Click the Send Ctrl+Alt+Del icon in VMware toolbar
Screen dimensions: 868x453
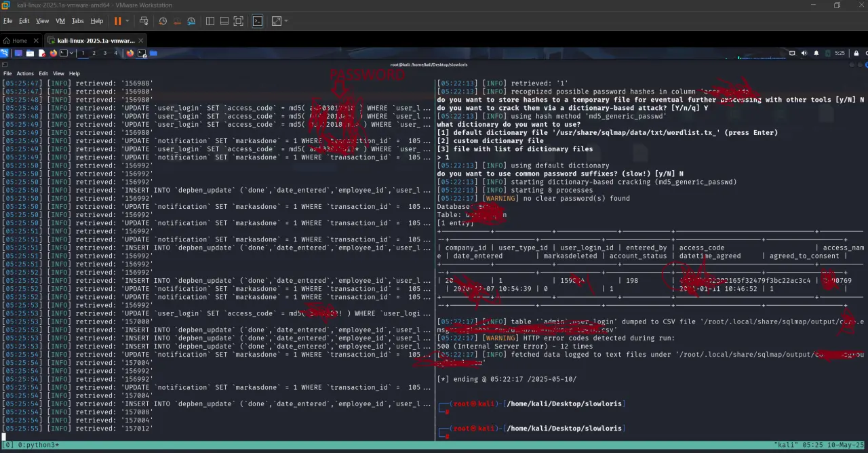144,21
